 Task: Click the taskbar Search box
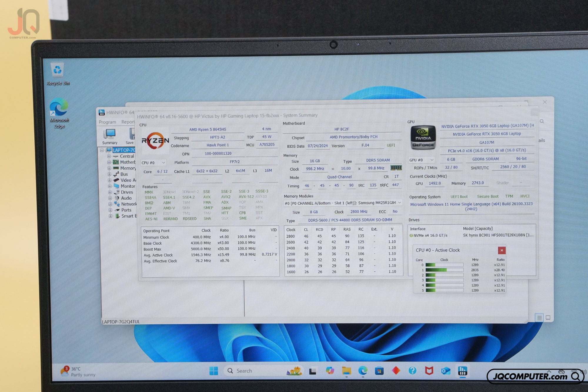click(264, 371)
